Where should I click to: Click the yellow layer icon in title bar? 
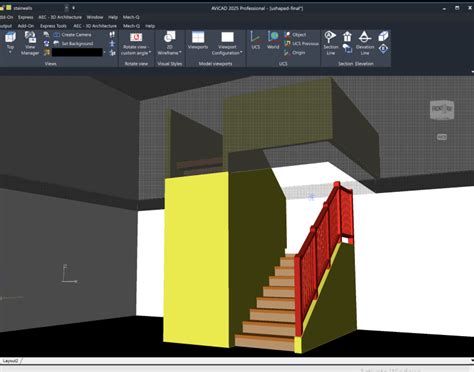pyautogui.click(x=9, y=8)
